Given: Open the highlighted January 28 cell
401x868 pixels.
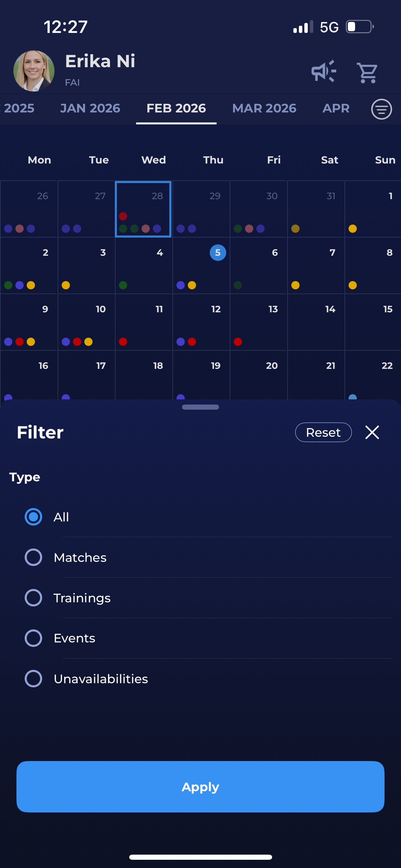Looking at the screenshot, I should pos(143,209).
